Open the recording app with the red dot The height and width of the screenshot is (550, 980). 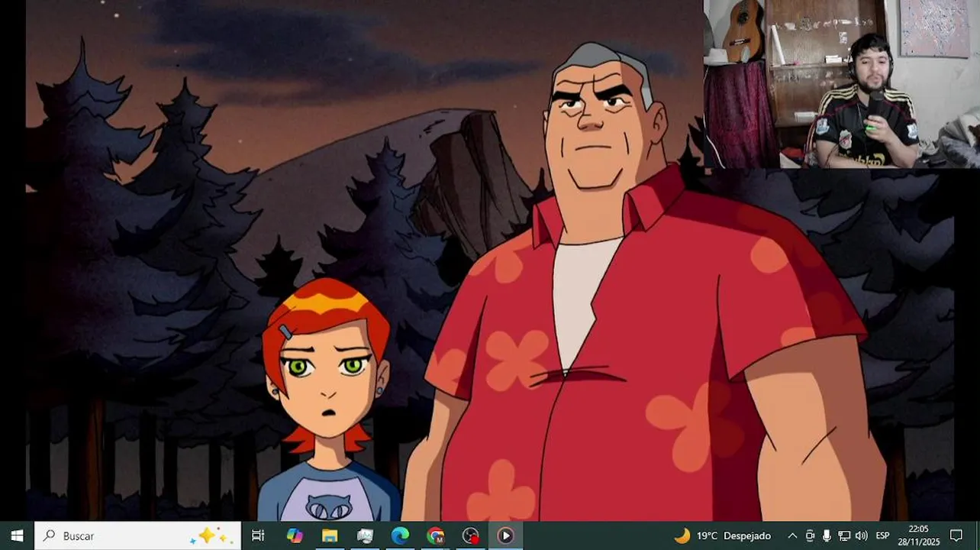(470, 535)
